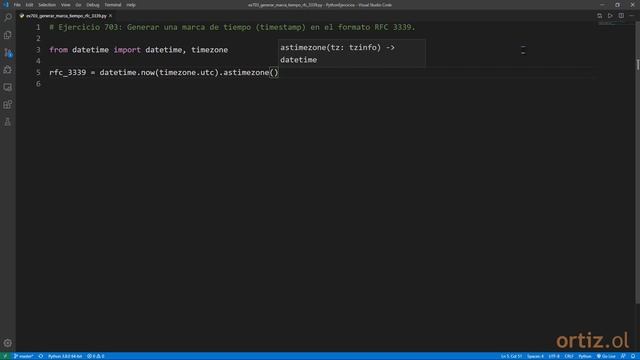Click 'astimezone' method call on line 5
640x360 pixels.
pos(246,73)
